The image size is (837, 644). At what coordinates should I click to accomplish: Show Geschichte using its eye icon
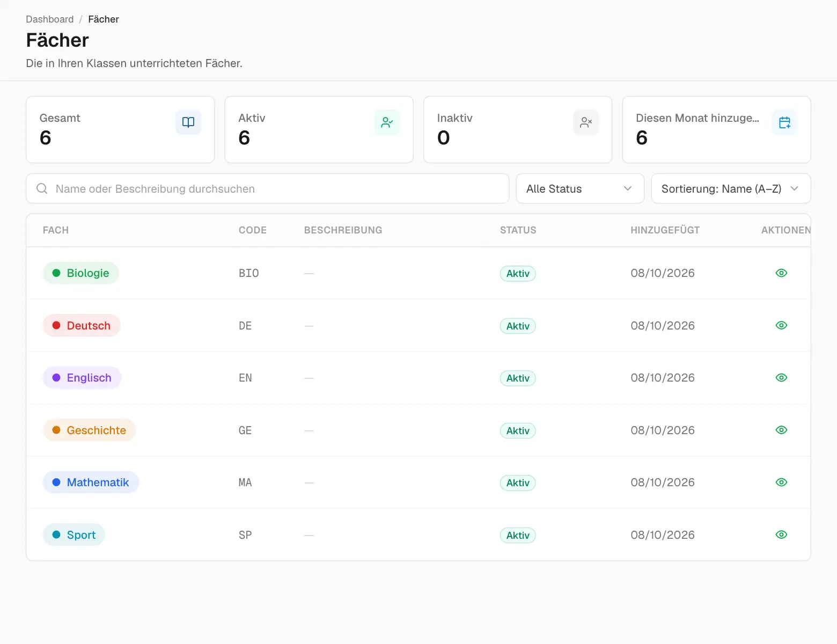[781, 430]
